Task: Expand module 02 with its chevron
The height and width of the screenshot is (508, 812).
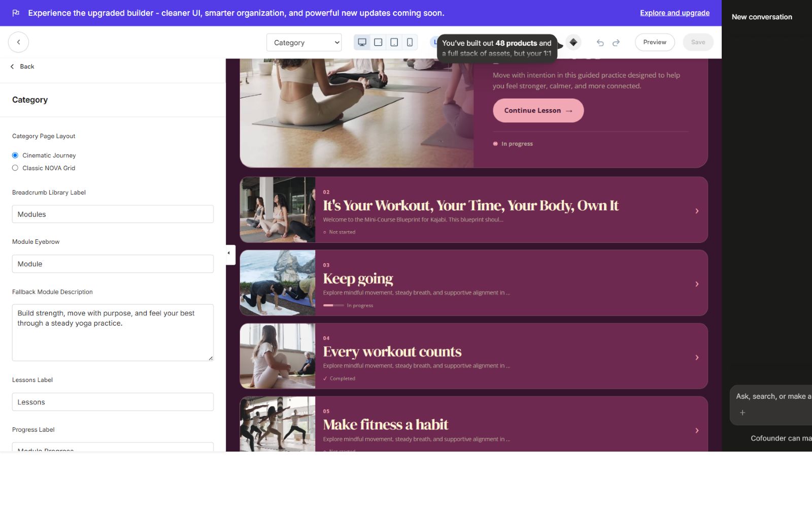Action: 697,211
